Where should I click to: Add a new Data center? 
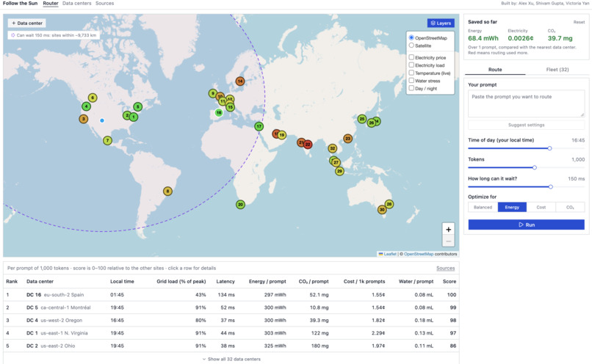click(x=26, y=23)
